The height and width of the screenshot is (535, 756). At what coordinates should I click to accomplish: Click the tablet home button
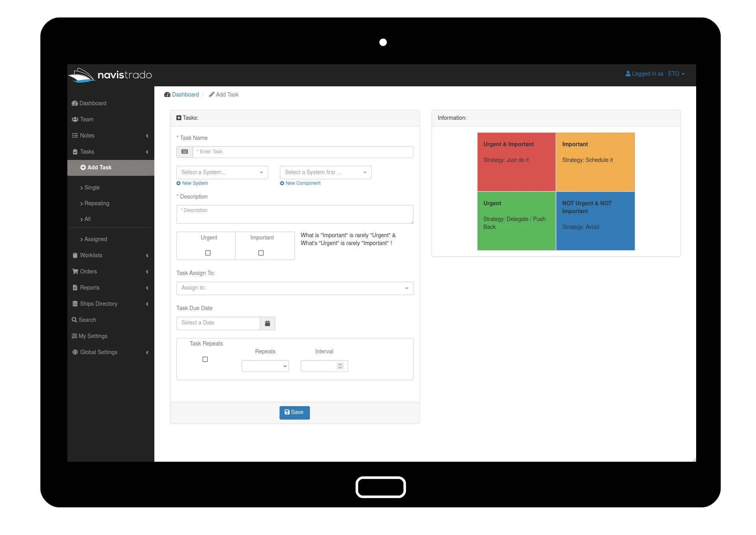[x=380, y=487]
